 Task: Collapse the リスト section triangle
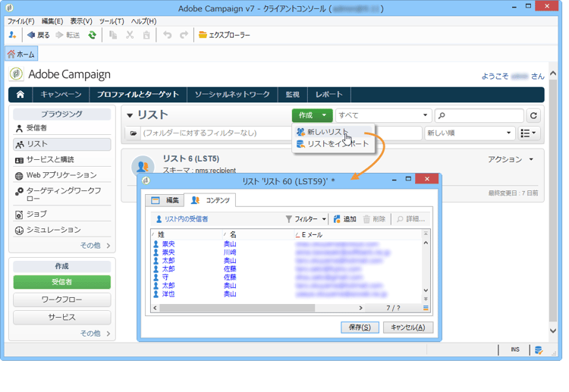pos(130,116)
